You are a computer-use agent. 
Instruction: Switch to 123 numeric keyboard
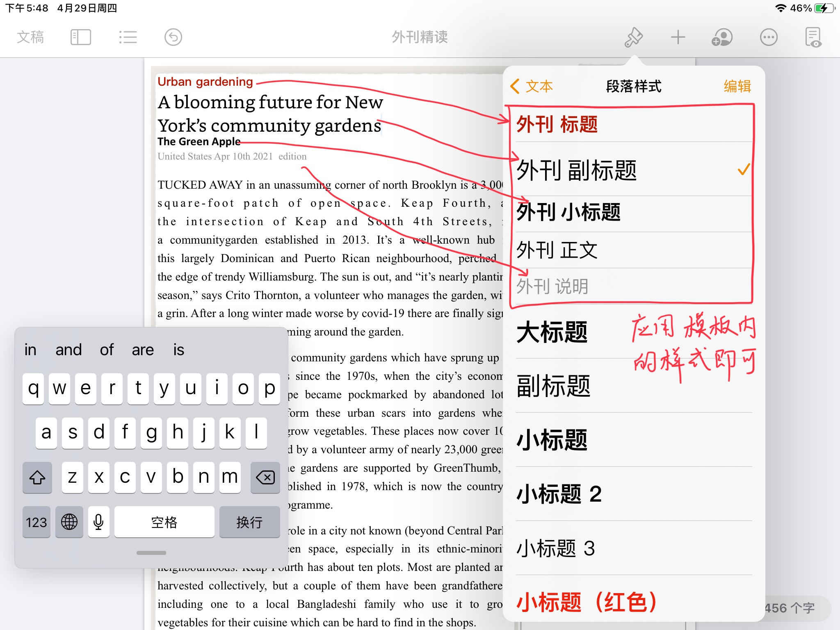tap(37, 522)
